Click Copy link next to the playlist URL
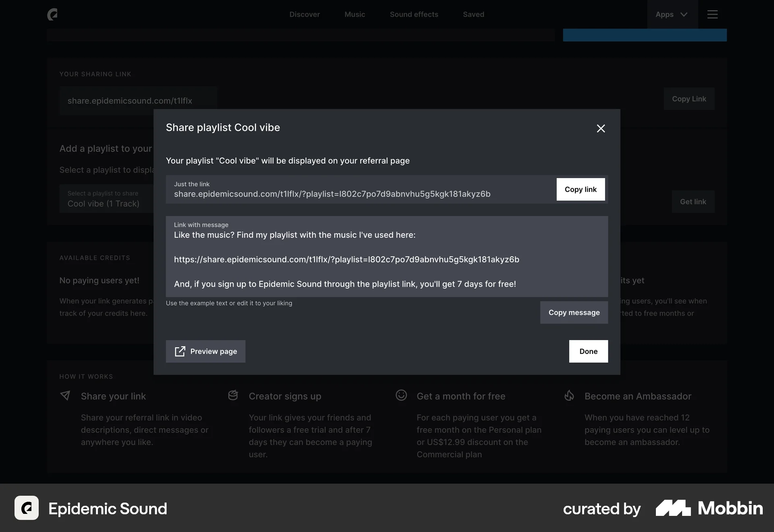This screenshot has height=532, width=774. click(x=580, y=189)
